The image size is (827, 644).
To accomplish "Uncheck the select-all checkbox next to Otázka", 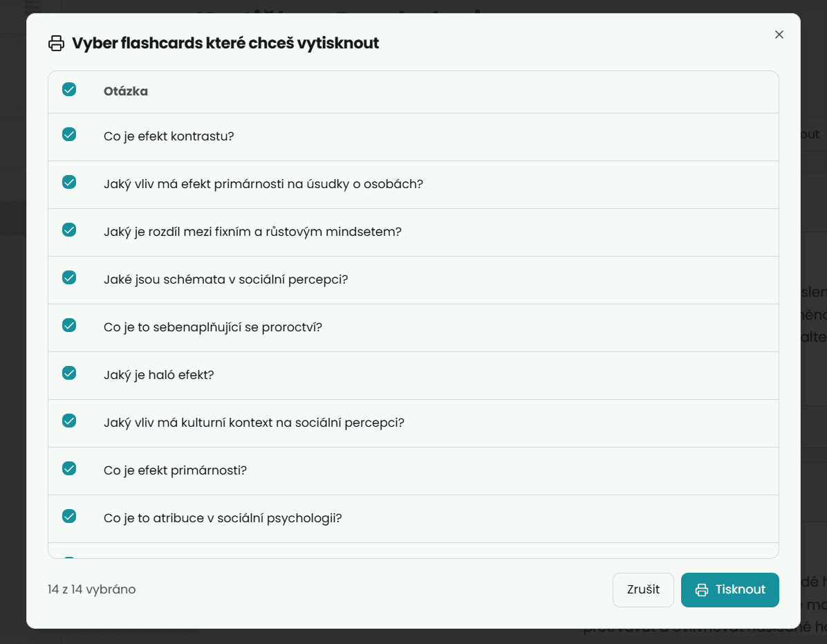I will 69,90.
